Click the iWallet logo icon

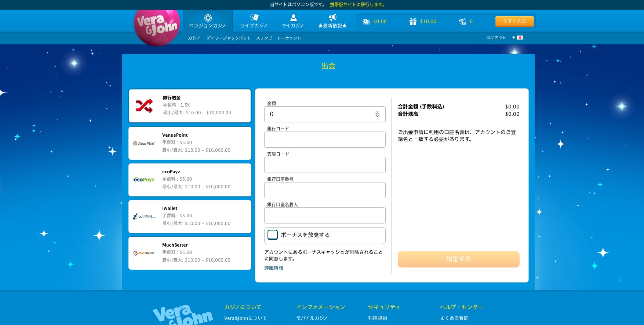[144, 216]
